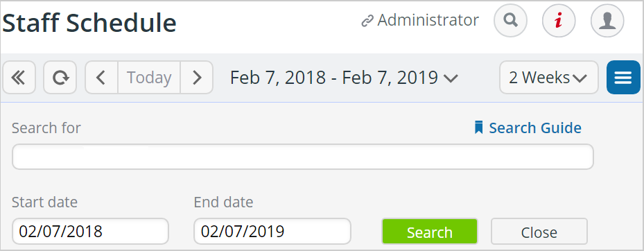Click the green Search button
Image resolution: width=644 pixels, height=251 pixels.
(x=430, y=232)
